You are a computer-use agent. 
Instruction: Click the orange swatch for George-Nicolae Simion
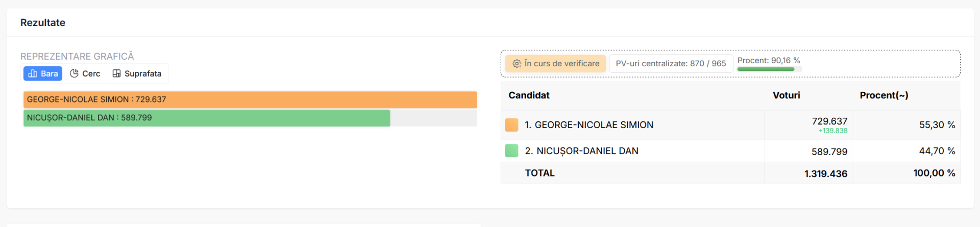pyautogui.click(x=511, y=125)
